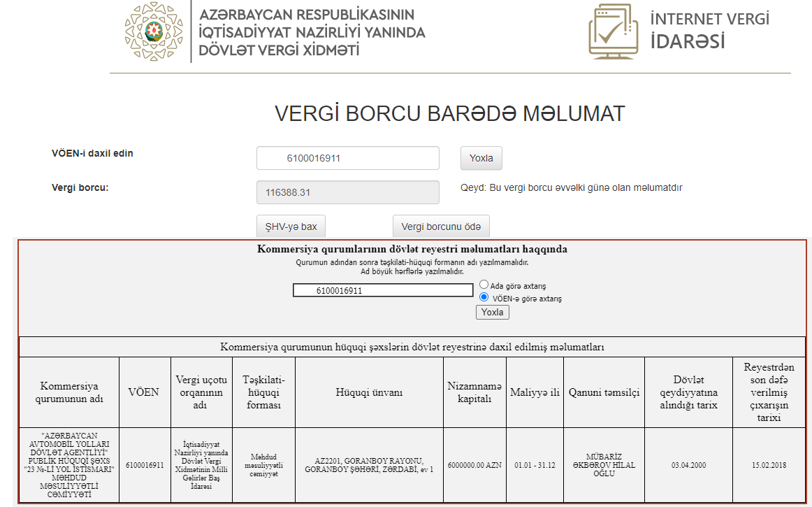Click the VÖEN column header

point(145,392)
